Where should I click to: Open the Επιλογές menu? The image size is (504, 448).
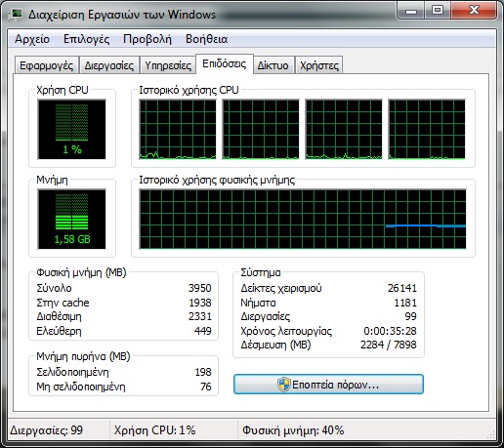click(86, 39)
